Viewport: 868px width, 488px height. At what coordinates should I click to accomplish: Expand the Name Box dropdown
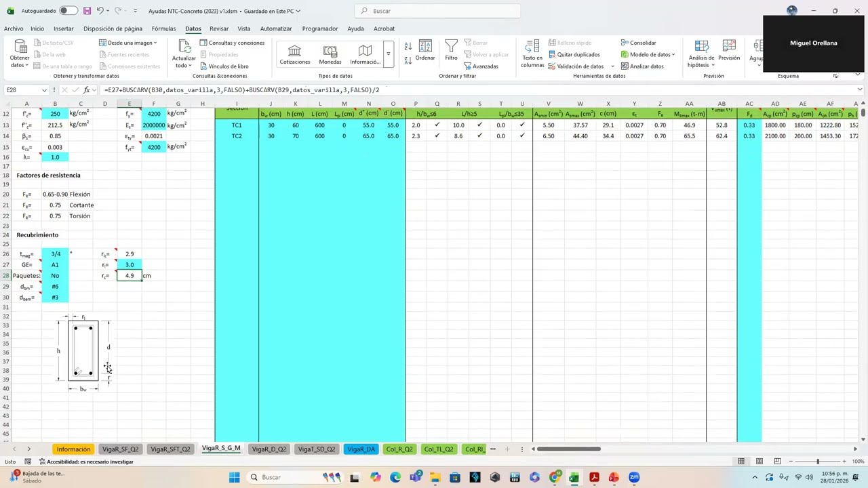pos(44,90)
